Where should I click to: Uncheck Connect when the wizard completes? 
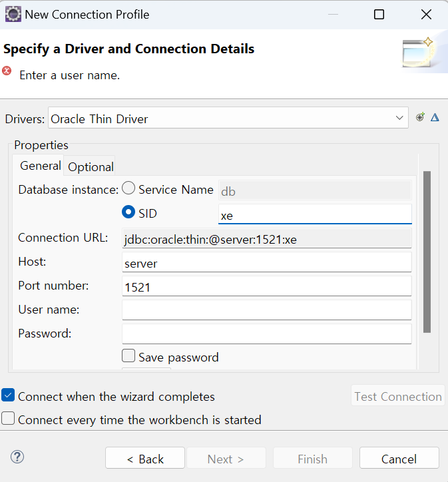tap(8, 395)
